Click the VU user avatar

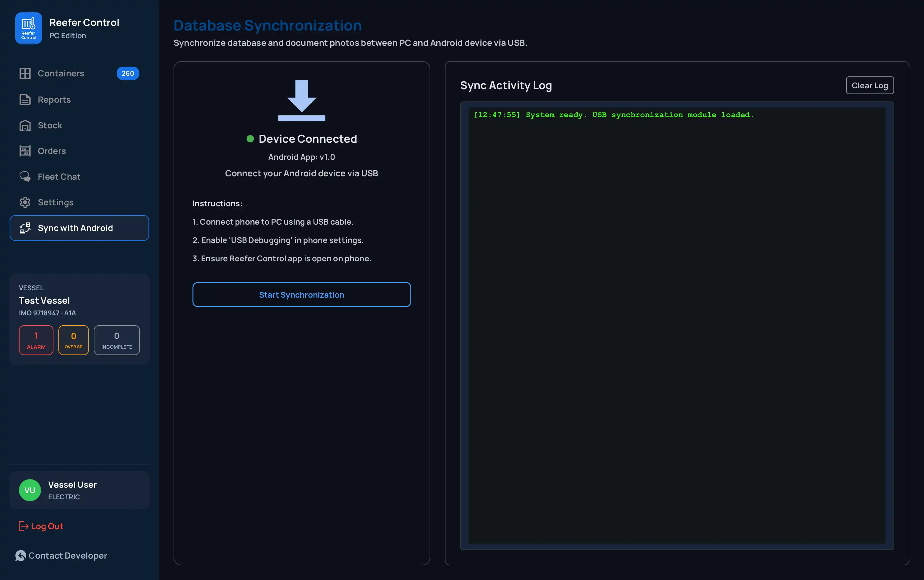pos(30,490)
